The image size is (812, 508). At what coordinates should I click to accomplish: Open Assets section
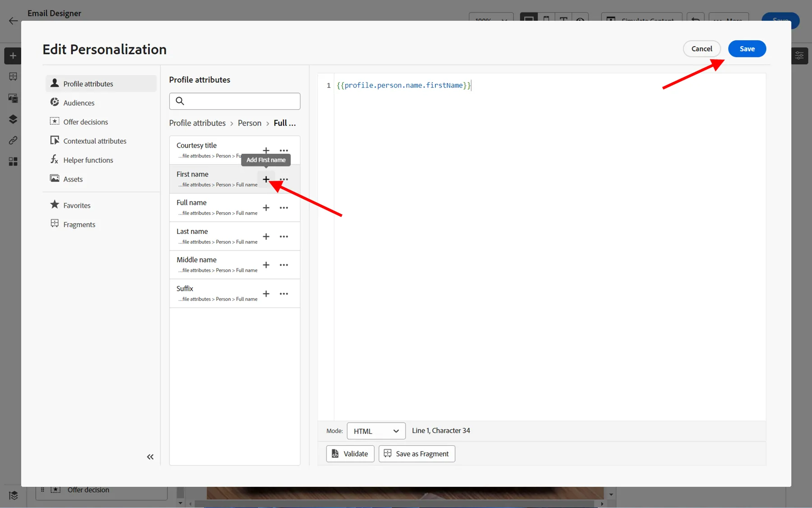[x=101, y=179]
